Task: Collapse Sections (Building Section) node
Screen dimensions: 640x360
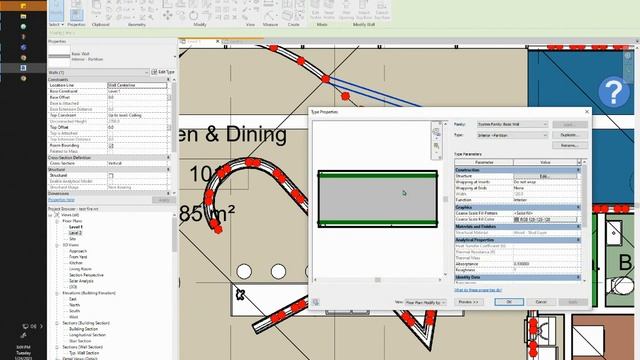Action: click(x=57, y=323)
